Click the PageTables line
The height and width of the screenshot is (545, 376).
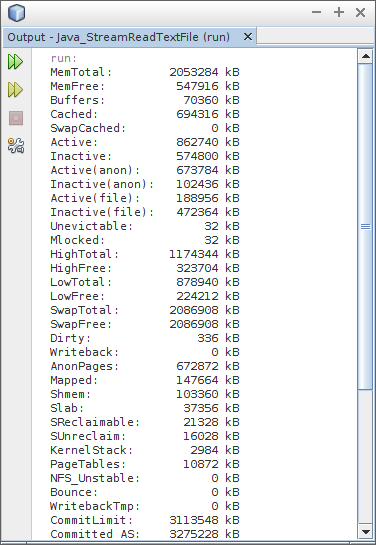pos(145,464)
